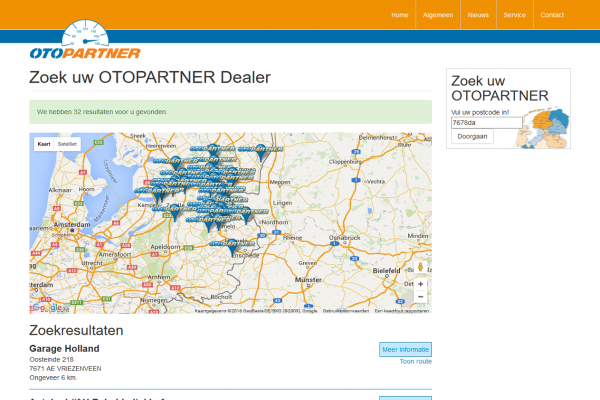Switch the map to Satelliet view
This screenshot has height=400, width=600.
(67, 144)
